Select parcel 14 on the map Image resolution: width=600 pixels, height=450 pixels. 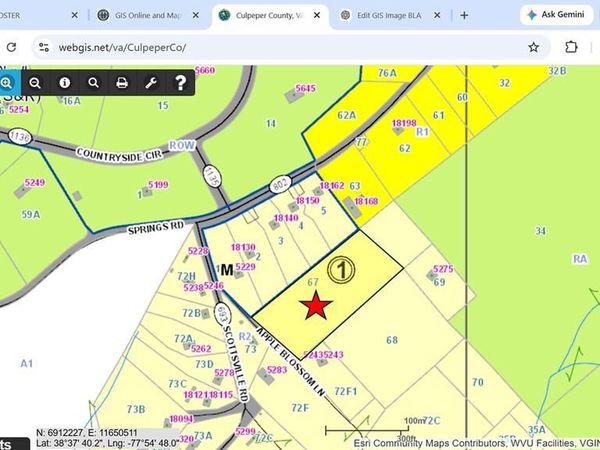coord(271,123)
